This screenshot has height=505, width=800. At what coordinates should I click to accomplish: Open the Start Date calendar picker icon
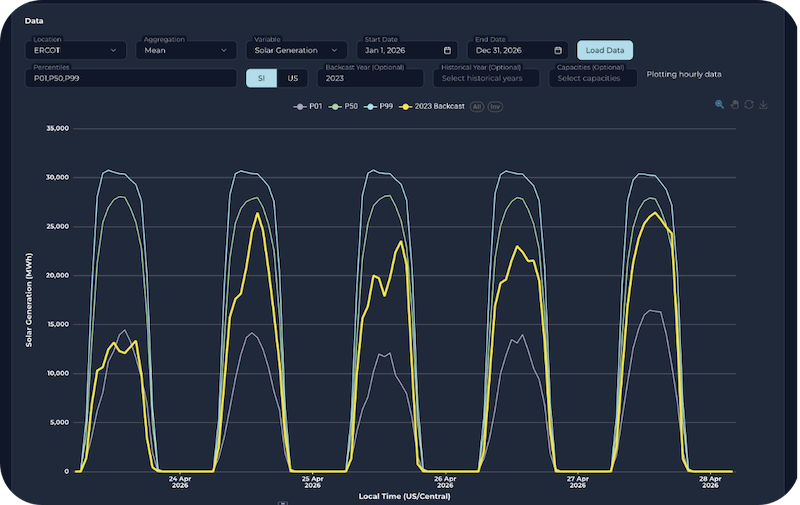[x=447, y=50]
